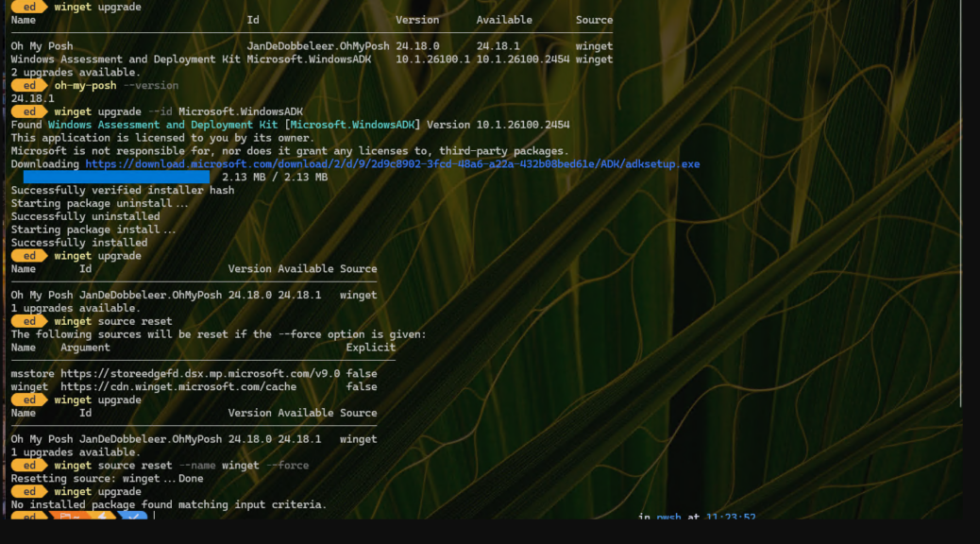Click the "msstore" source name
Image resolution: width=980 pixels, height=544 pixels.
32,374
